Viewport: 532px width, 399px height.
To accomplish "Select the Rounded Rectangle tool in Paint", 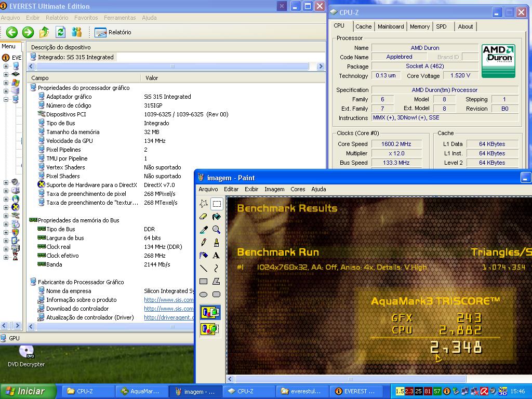I will point(217,294).
